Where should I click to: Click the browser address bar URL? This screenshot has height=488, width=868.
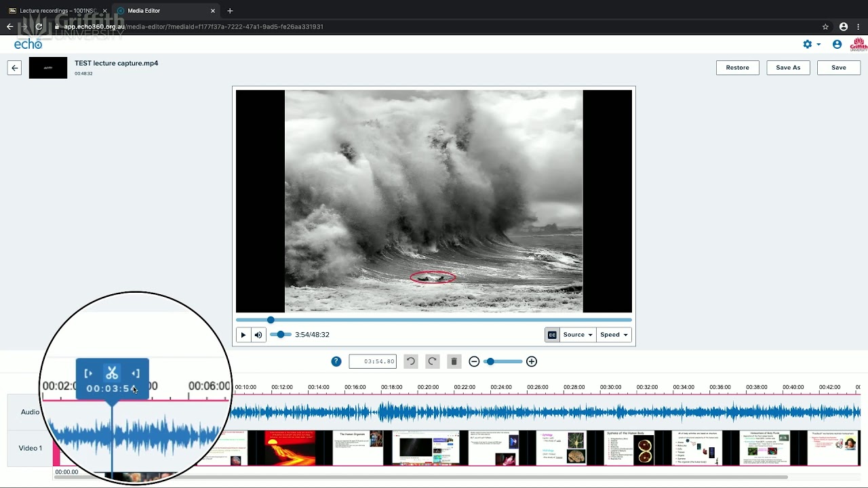pos(193,27)
